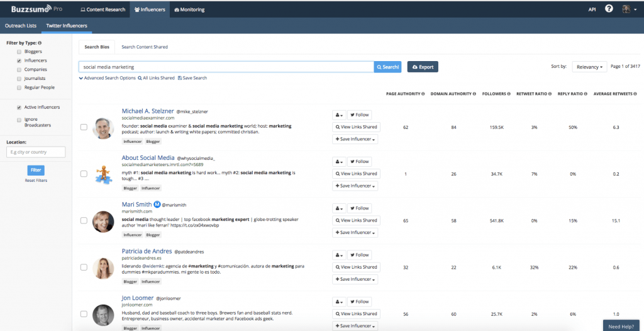Click Follow Twitter button for Michael A. Stelzner
644x331 pixels.
pos(360,115)
